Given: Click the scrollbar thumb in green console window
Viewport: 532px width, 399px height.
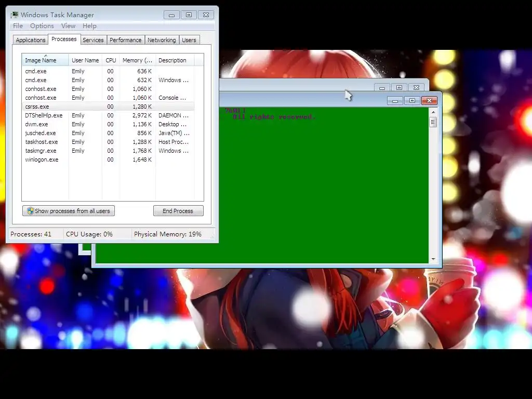Looking at the screenshot, I should coord(433,122).
